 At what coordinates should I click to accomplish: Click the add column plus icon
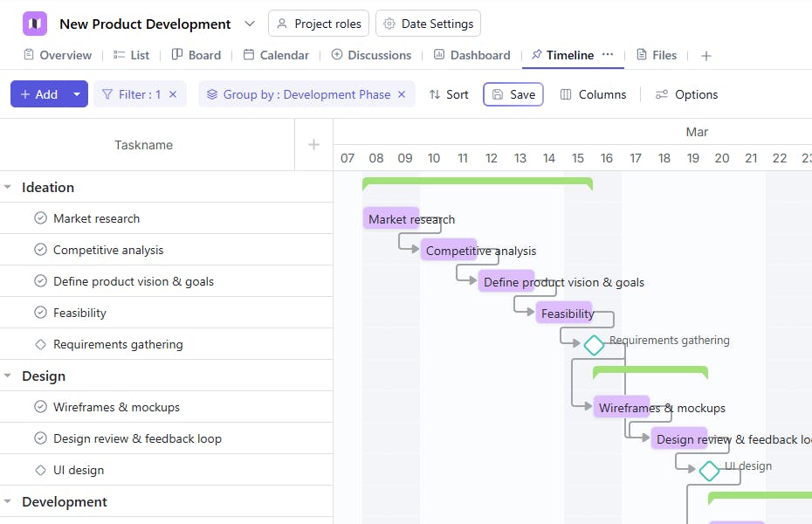point(314,145)
